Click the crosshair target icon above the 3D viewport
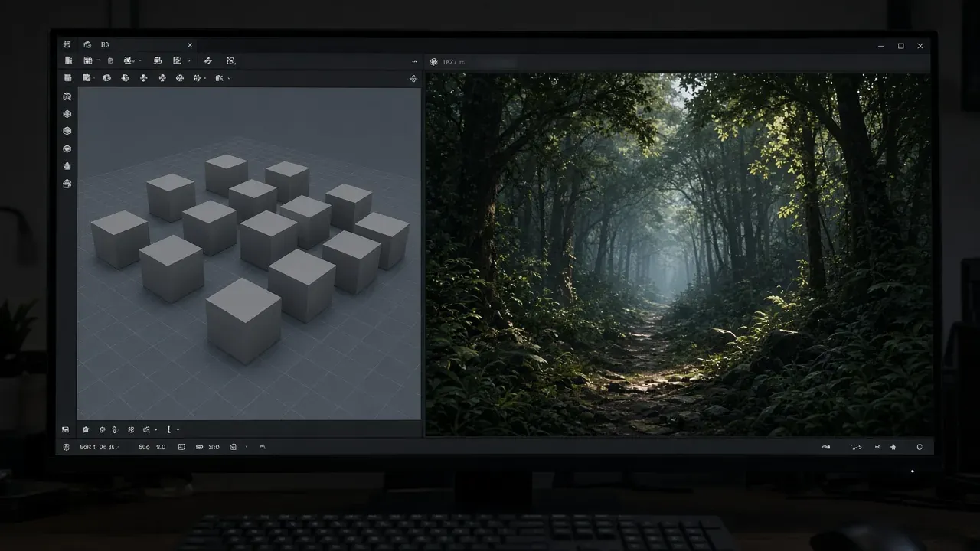Image resolution: width=980 pixels, height=551 pixels. point(413,78)
